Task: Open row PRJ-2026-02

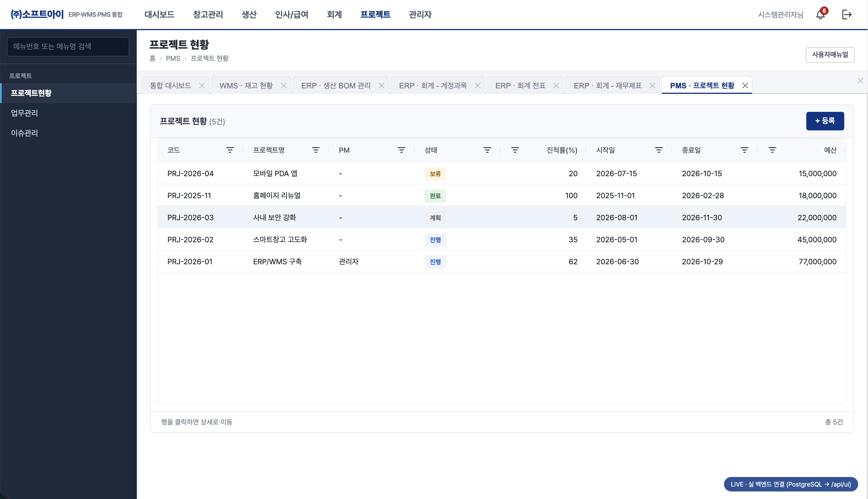Action: coord(502,240)
